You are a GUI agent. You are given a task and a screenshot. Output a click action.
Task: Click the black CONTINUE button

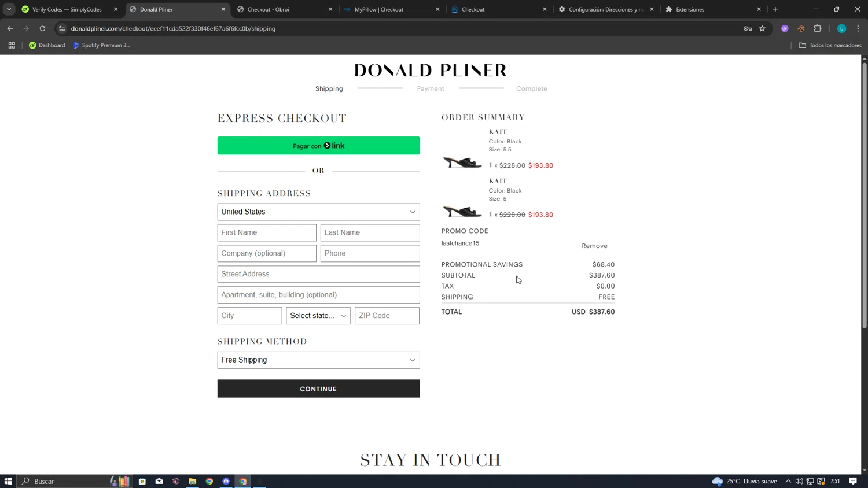pos(318,389)
